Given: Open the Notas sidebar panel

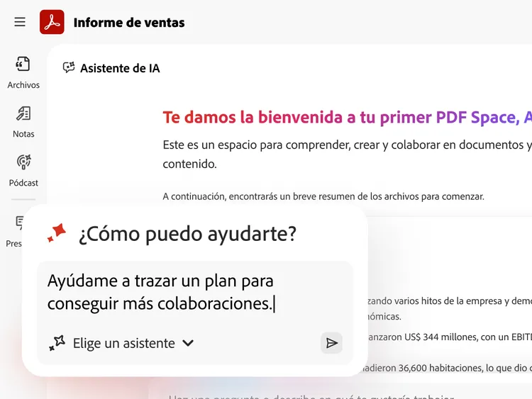Looking at the screenshot, I should tap(23, 122).
